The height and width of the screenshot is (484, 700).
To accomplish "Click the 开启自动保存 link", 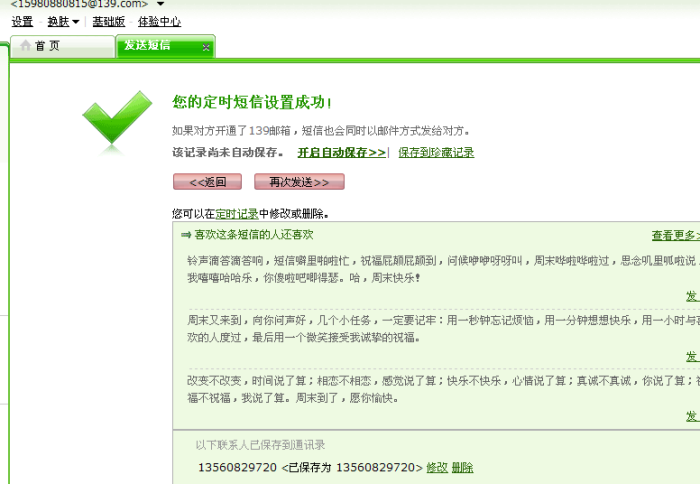I will (x=341, y=153).
